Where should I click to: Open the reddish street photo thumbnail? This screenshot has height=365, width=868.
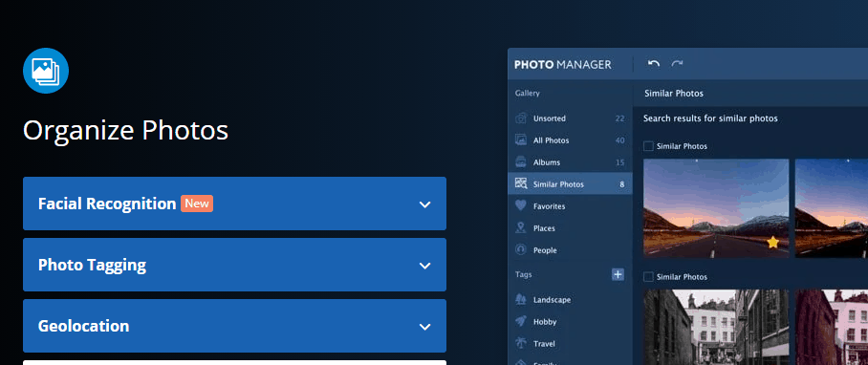[x=832, y=327]
